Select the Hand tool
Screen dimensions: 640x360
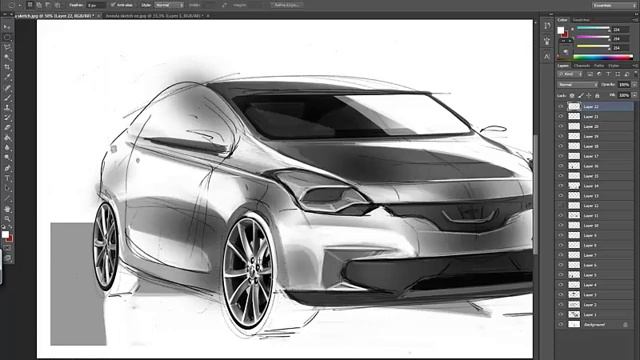point(7,209)
